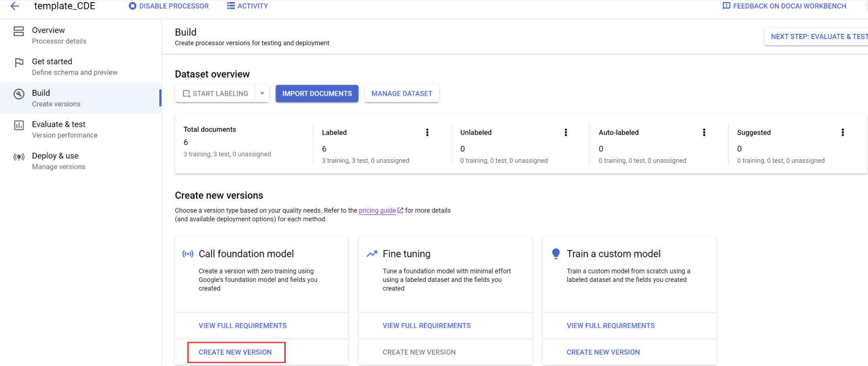868x366 pixels.
Task: Open the Suggested card three-dot menu
Action: 842,132
